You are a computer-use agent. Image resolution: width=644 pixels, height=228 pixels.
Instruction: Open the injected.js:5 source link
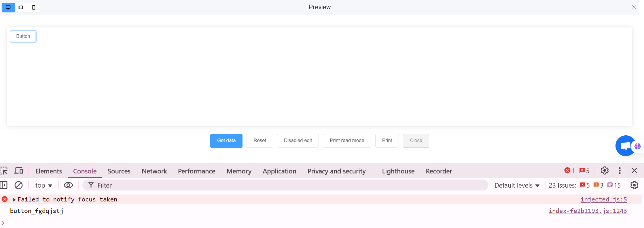click(x=603, y=199)
